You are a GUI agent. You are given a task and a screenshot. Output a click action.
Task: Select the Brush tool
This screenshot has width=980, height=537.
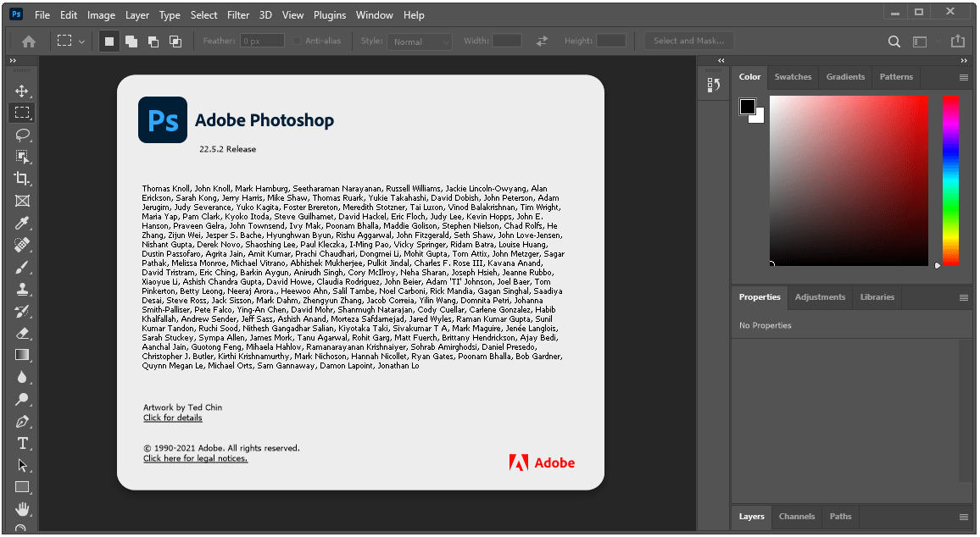[x=22, y=267]
